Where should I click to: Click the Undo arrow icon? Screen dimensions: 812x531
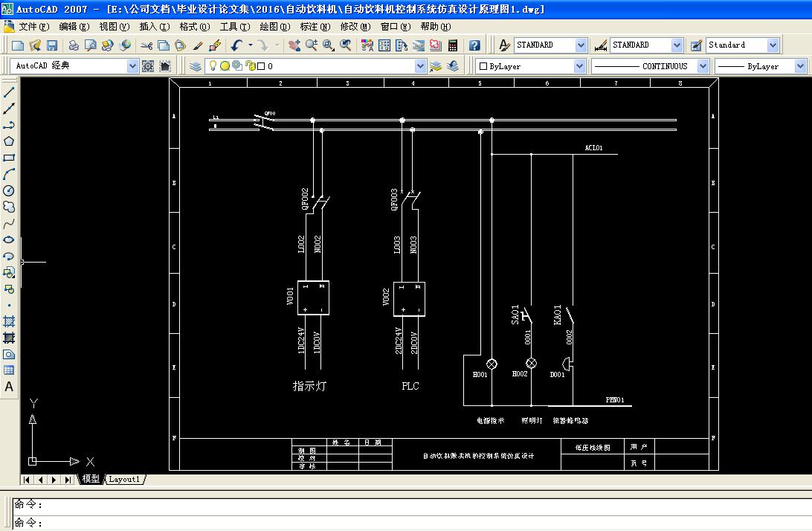pyautogui.click(x=236, y=45)
